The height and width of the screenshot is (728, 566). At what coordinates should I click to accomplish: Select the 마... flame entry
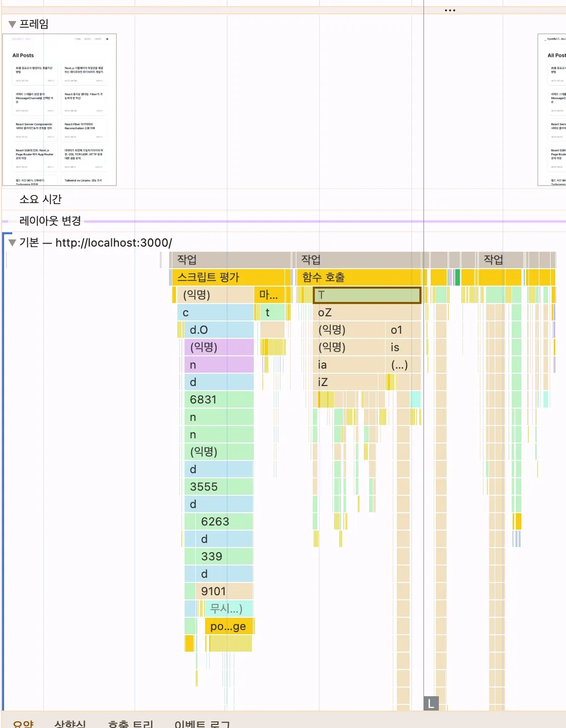[x=269, y=295]
